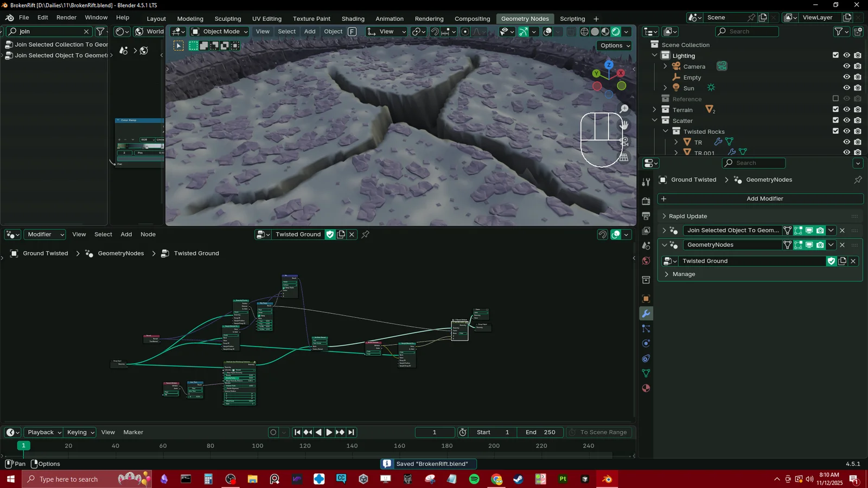Viewport: 868px width, 488px height.
Task: Open the Particle Properties panel icon
Action: [646, 329]
